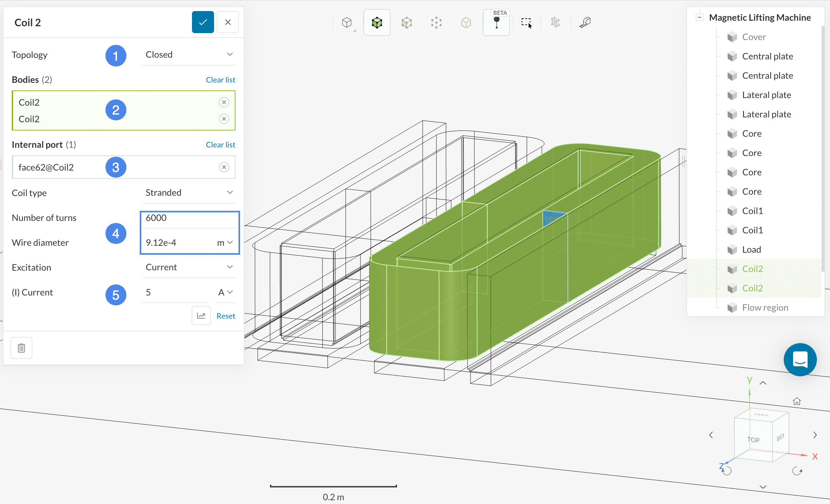Click the box selection tool icon
The image size is (830, 504).
tap(526, 23)
